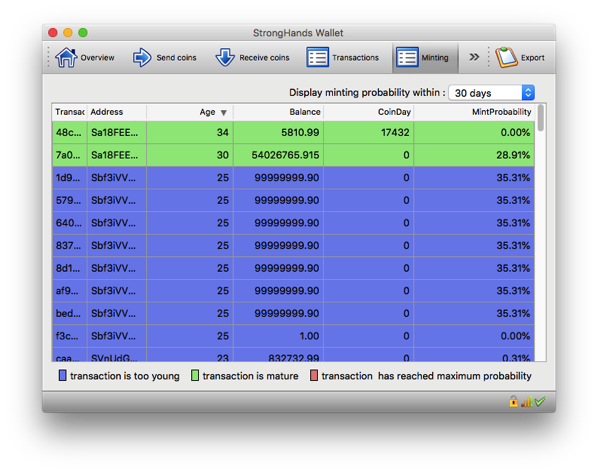This screenshot has height=473, width=598.
Task: Switch to the Send coins tab label
Action: [x=176, y=58]
